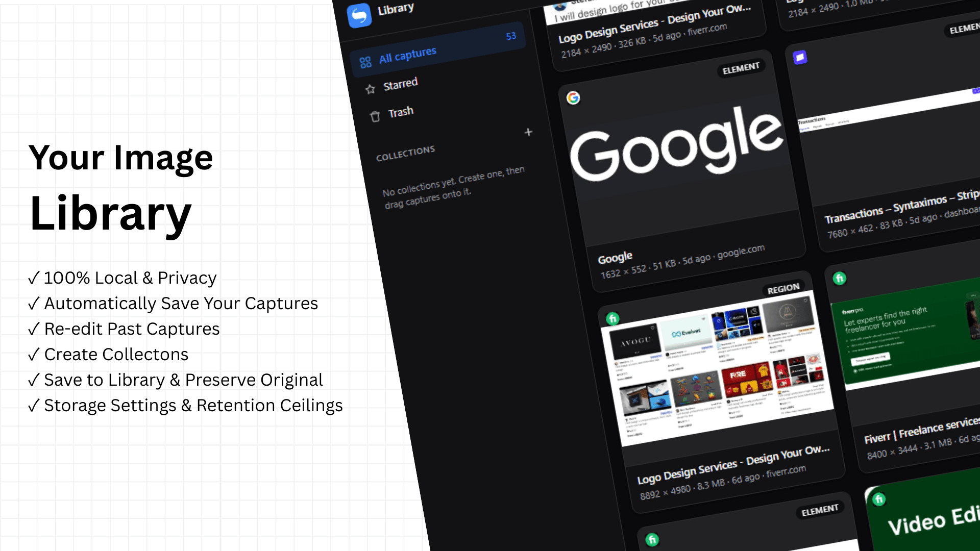The height and width of the screenshot is (551, 980).
Task: Click the Logo Design Services title above 326 KB
Action: (x=655, y=23)
